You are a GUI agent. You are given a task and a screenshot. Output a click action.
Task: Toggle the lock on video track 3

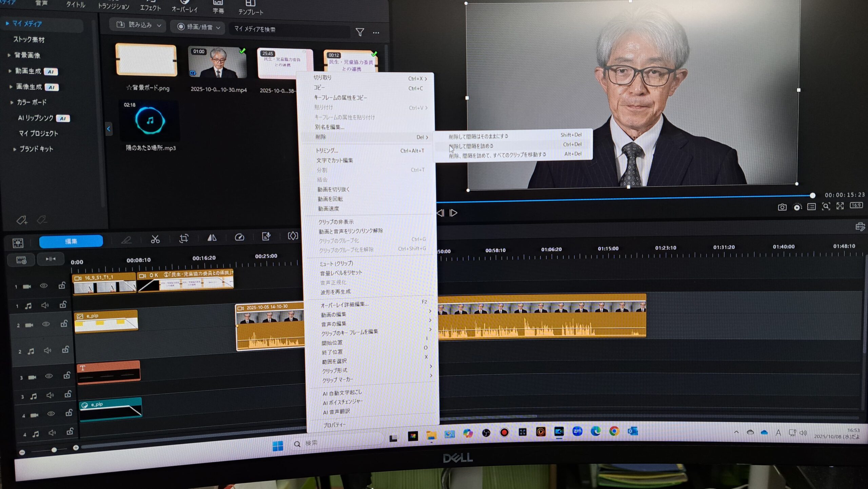click(x=67, y=375)
